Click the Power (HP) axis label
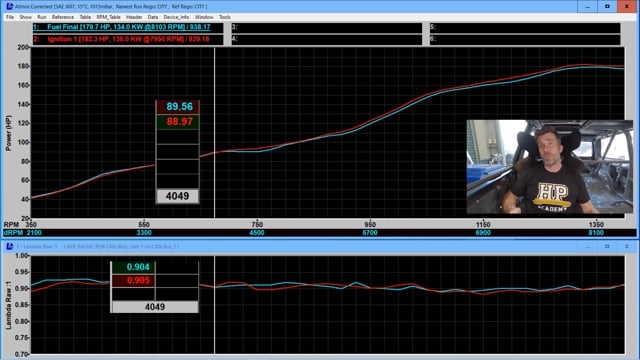 (x=8, y=133)
